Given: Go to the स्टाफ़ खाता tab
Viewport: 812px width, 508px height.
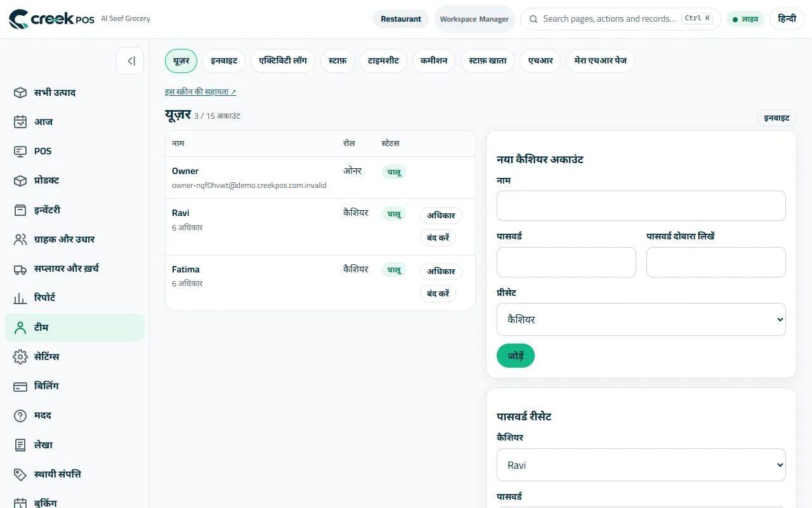Looking at the screenshot, I should click(488, 61).
